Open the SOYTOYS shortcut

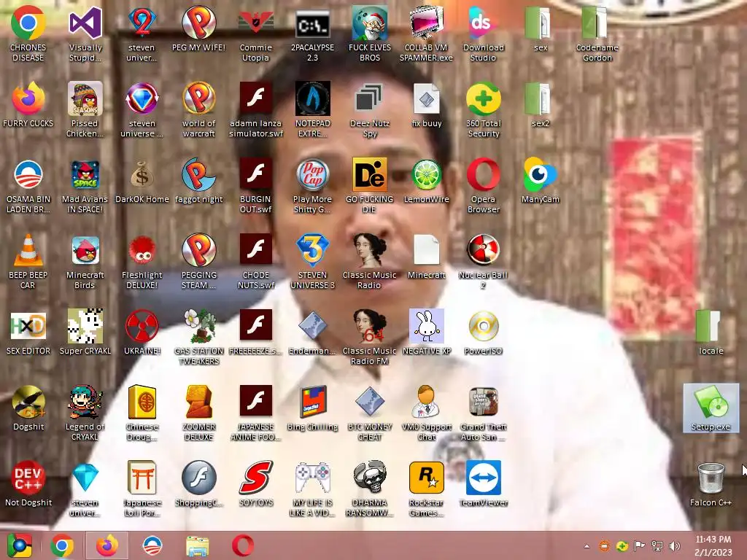pyautogui.click(x=256, y=483)
